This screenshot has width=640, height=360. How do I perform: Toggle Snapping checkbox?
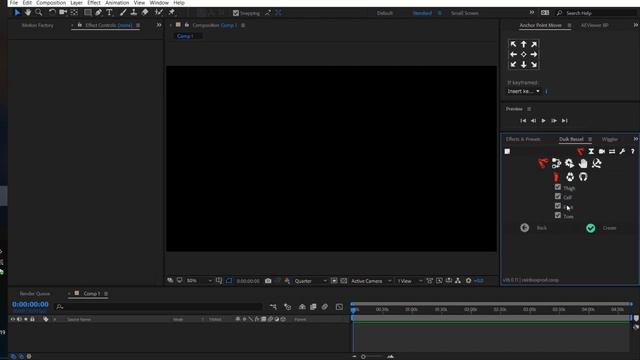click(x=236, y=13)
